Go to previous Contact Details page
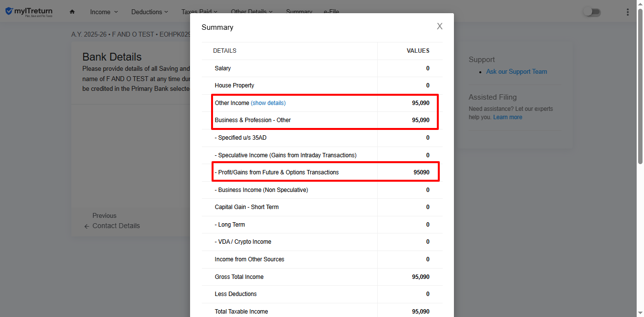This screenshot has width=644, height=317. tap(116, 226)
